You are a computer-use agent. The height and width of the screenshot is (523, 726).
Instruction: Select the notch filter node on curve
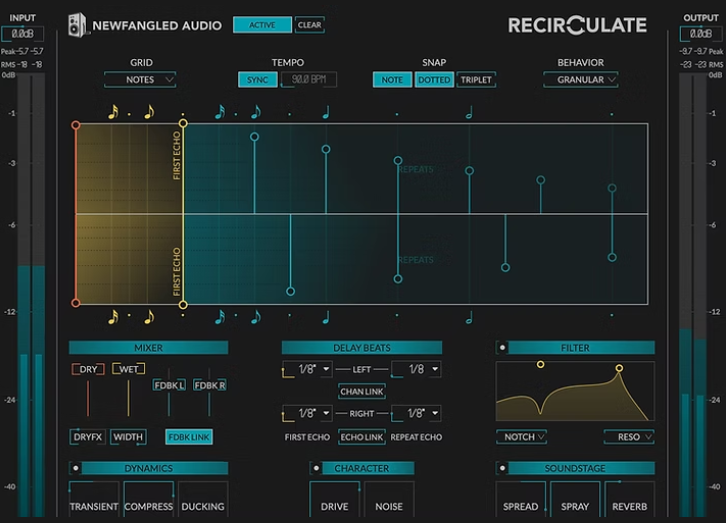[x=540, y=365]
